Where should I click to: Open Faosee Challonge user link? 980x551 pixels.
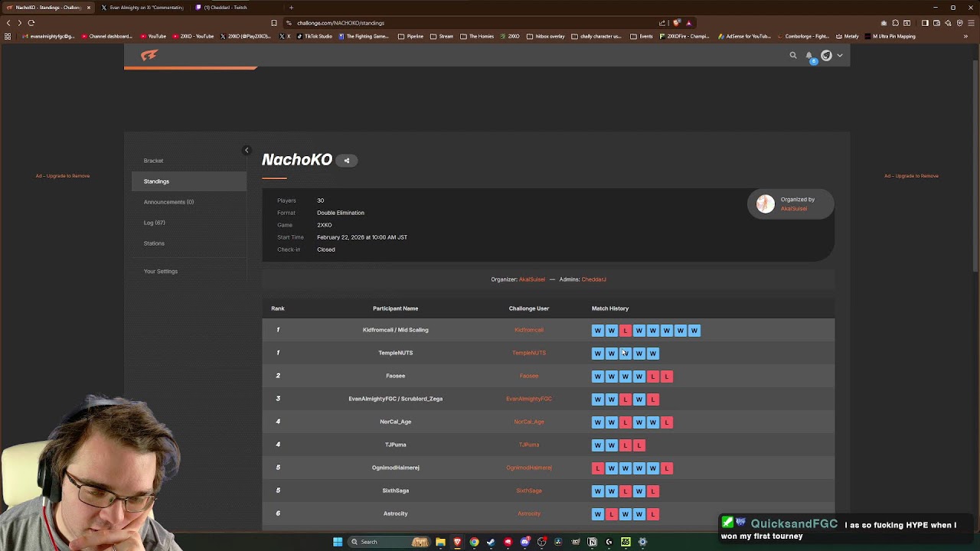529,376
